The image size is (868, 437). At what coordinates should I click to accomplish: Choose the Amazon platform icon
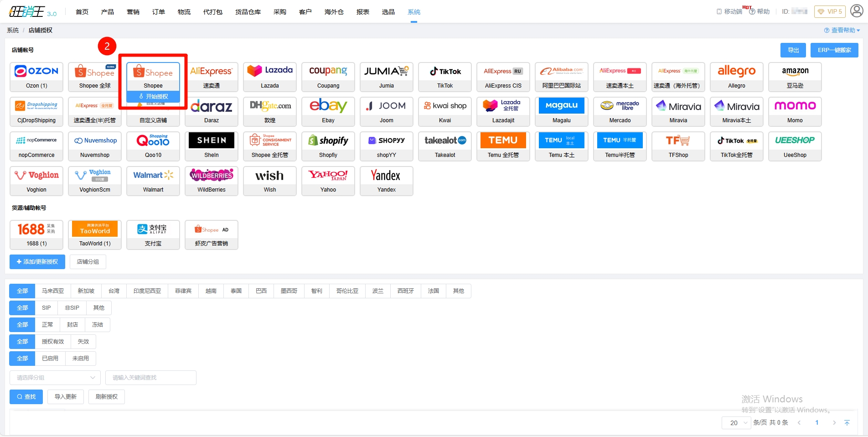pos(795,77)
